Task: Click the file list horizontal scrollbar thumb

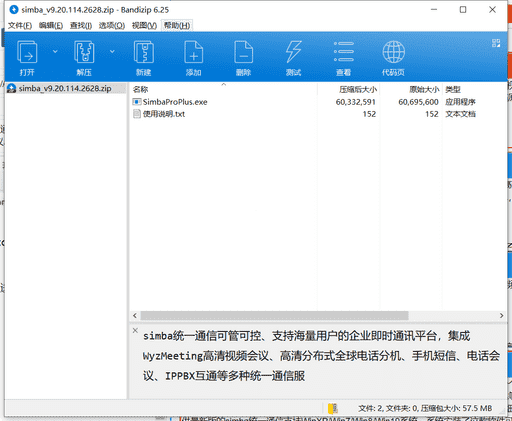Action: click(274, 315)
